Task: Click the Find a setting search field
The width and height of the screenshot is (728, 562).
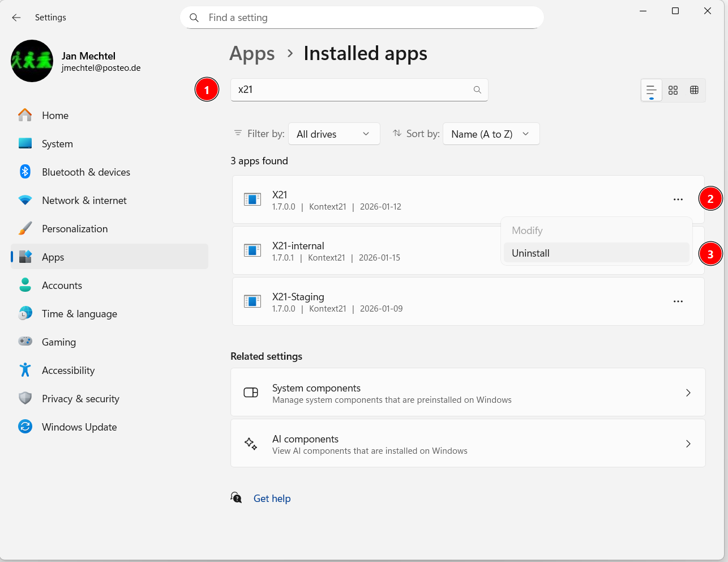Action: click(x=362, y=18)
